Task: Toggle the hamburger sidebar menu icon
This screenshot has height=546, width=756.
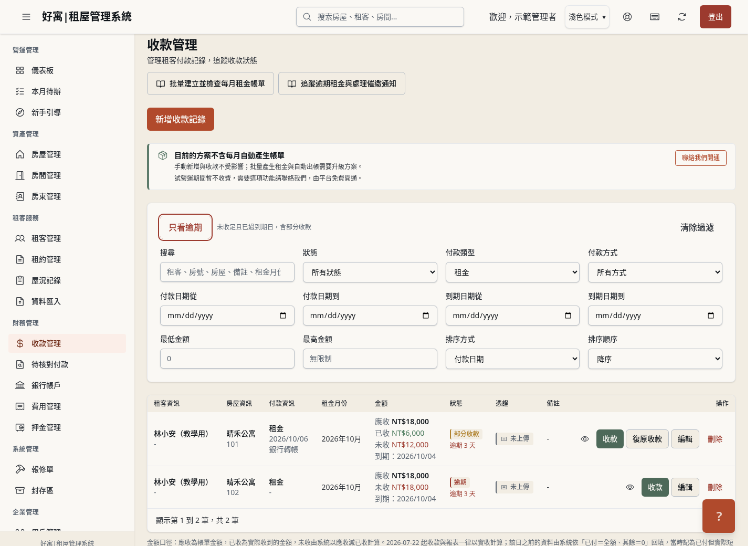Action: point(26,17)
